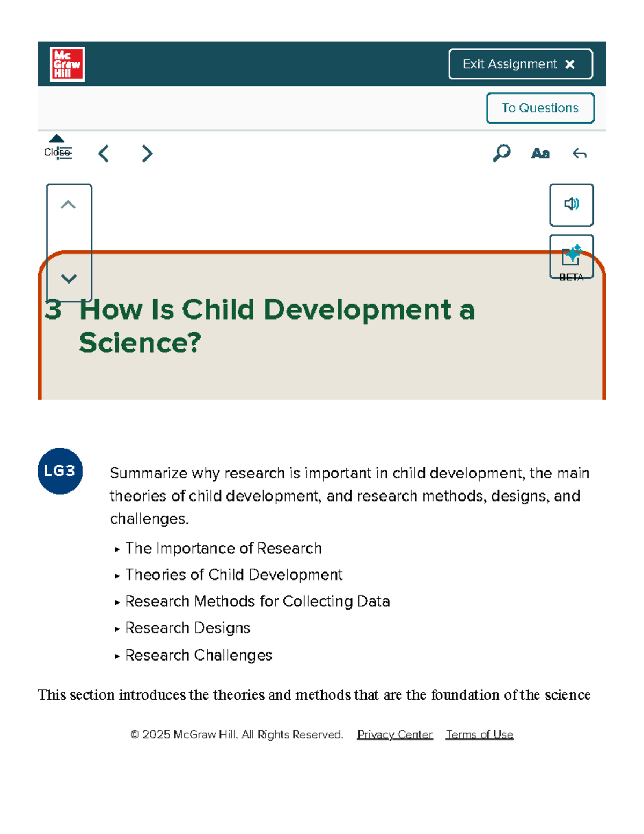Click the LG3 learning goal badge
644x834 pixels.
[x=60, y=471]
